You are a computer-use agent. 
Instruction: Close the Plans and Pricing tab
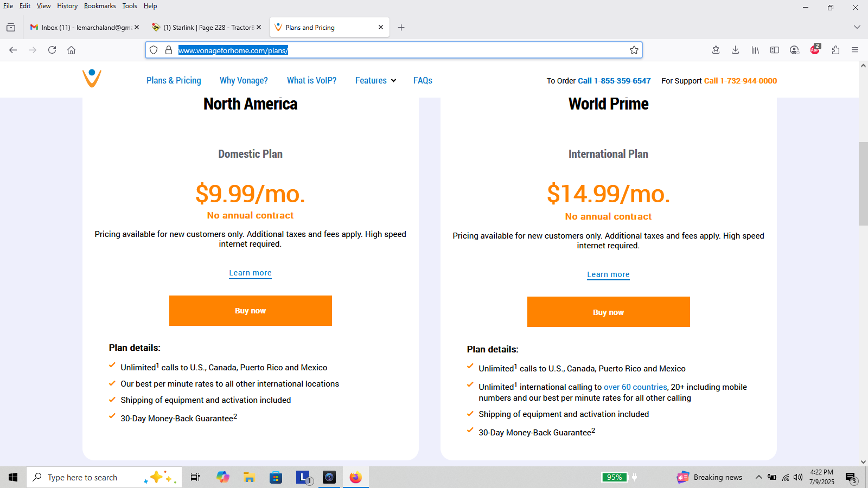tap(381, 27)
